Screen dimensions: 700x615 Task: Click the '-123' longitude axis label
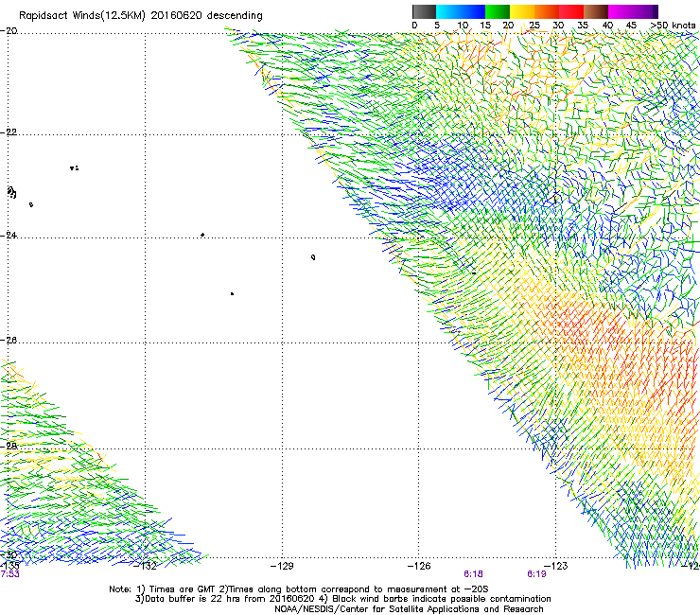(556, 567)
